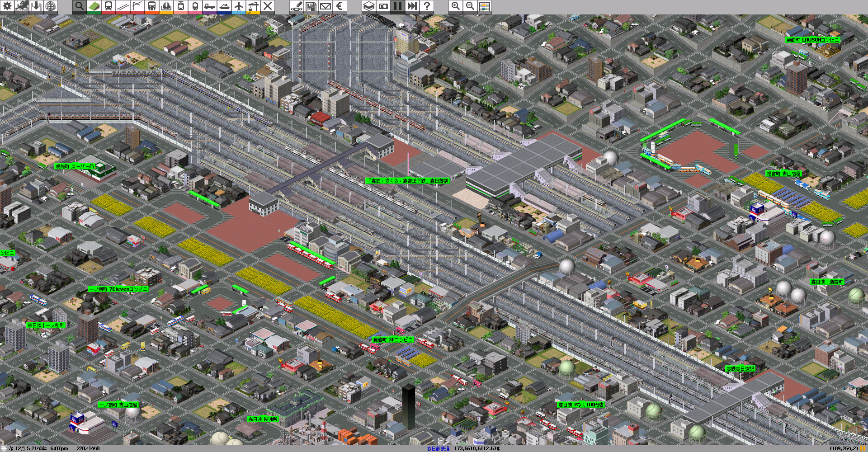Open display settings with the gear icon
Viewport: 868px width, 452px height.
point(7,6)
